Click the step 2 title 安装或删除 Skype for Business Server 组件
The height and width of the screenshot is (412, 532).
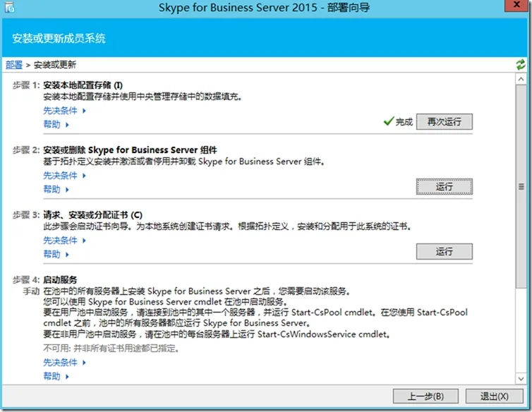(130, 150)
